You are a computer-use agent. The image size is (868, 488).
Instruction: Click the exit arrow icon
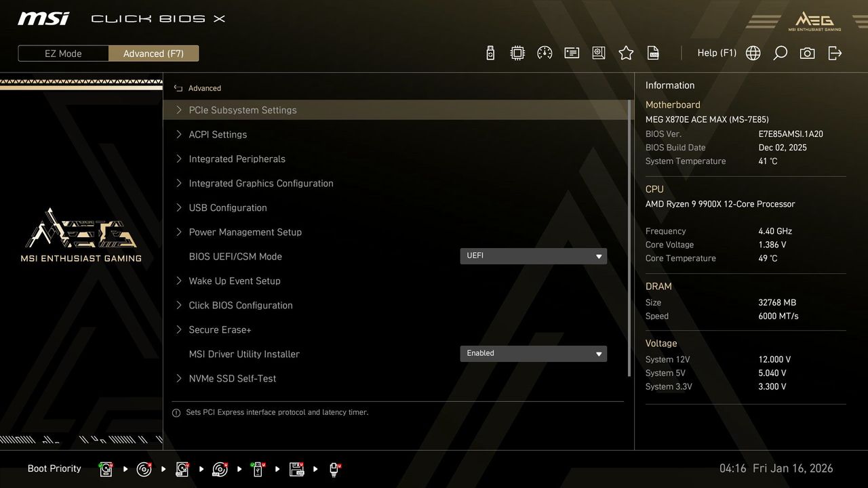835,53
